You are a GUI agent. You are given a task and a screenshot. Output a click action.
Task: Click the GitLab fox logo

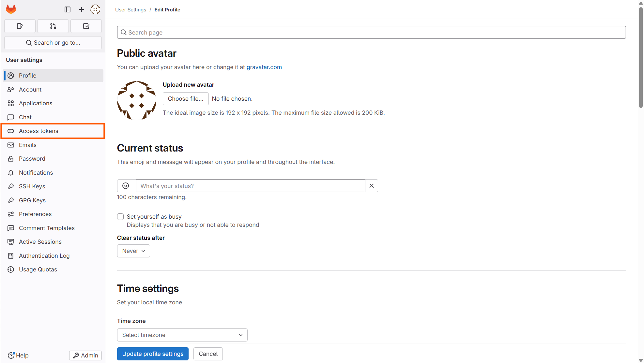pyautogui.click(x=11, y=9)
